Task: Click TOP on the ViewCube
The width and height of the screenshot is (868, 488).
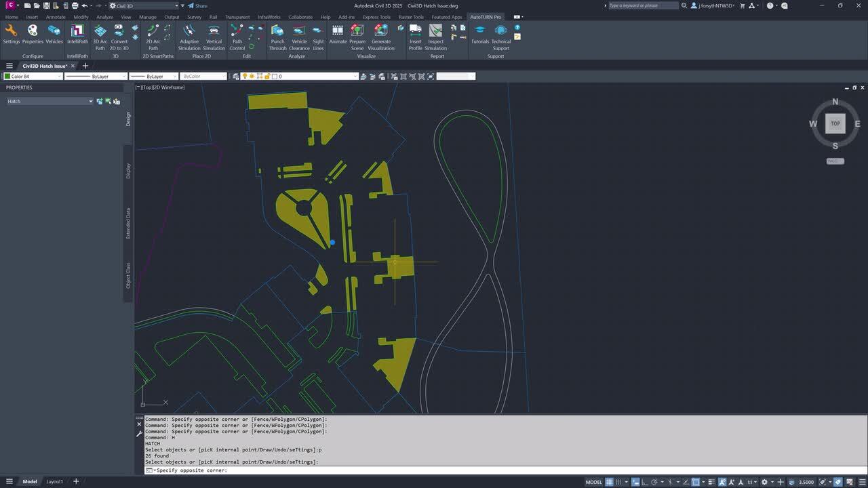Action: coord(835,123)
